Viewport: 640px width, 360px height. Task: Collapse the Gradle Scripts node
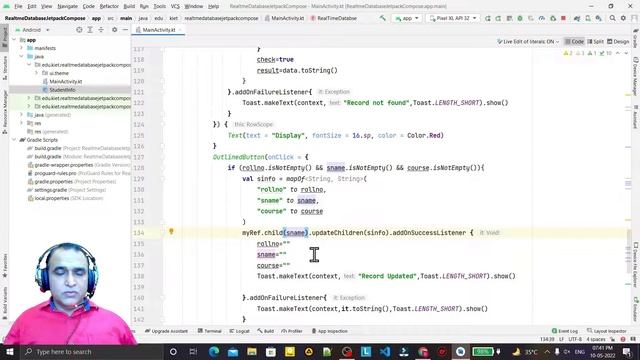(x=14, y=140)
